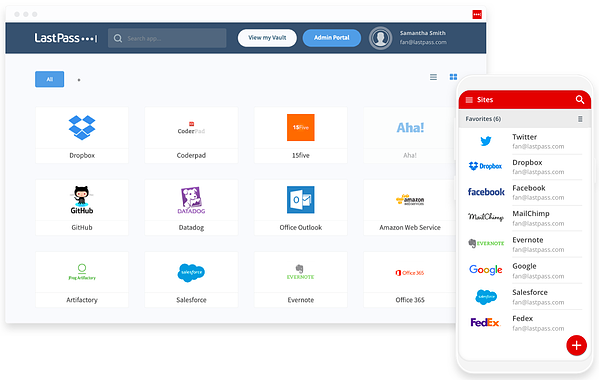Image resolution: width=599 pixels, height=380 pixels.
Task: Open the Amazon Web Service tile
Action: point(410,207)
